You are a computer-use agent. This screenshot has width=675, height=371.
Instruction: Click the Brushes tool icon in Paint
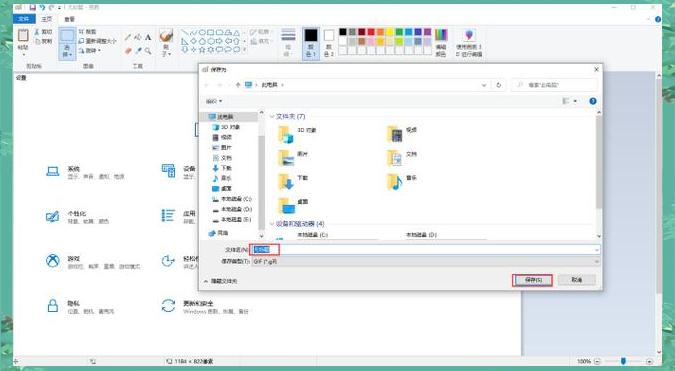coord(166,36)
